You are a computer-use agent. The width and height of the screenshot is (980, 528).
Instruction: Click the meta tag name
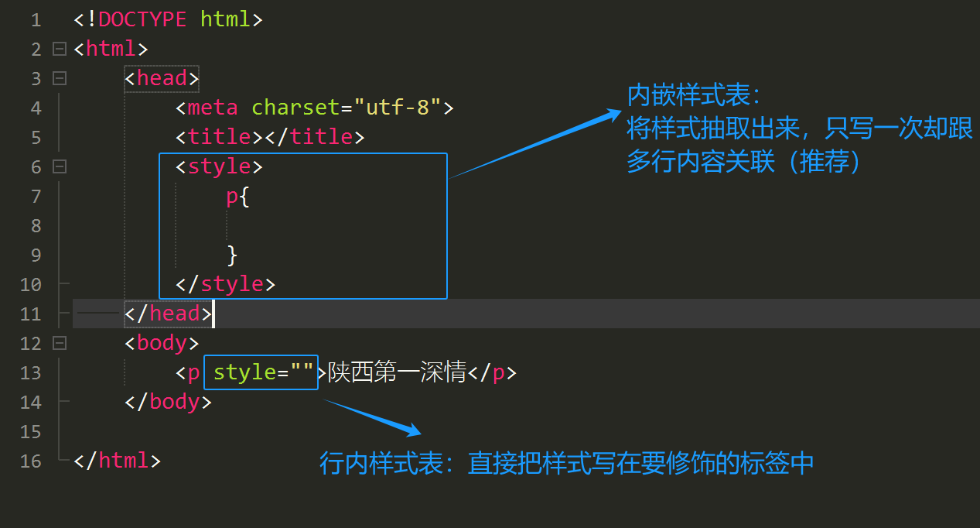click(213, 108)
